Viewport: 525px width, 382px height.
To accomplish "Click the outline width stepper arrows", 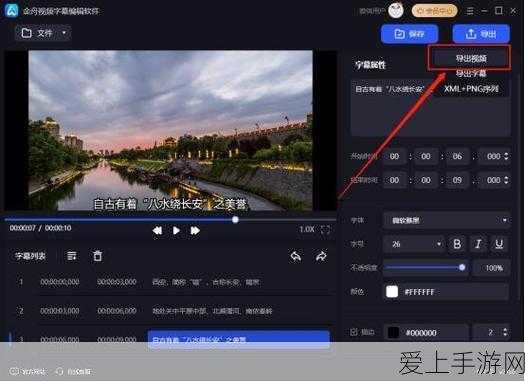I will [x=505, y=332].
